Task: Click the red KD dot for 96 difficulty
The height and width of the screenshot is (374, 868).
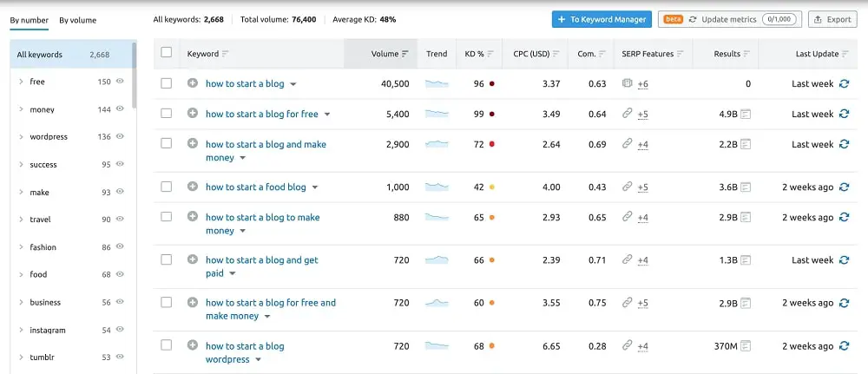Action: [492, 84]
